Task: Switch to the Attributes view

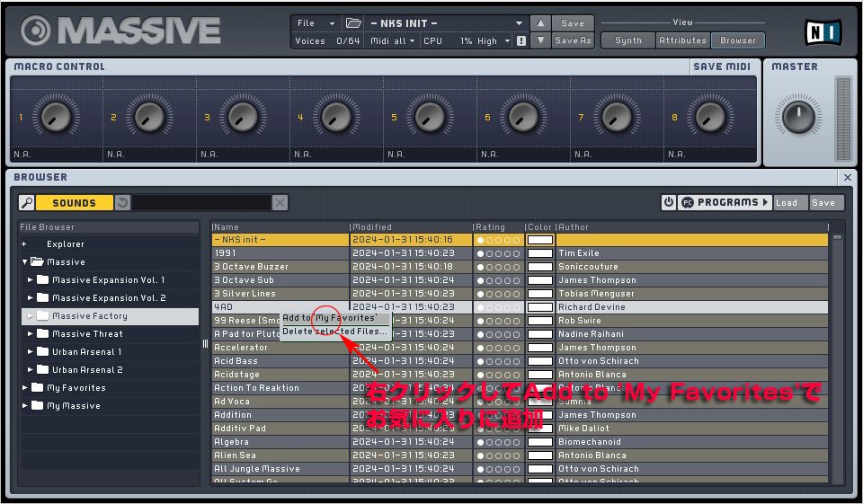Action: [682, 40]
